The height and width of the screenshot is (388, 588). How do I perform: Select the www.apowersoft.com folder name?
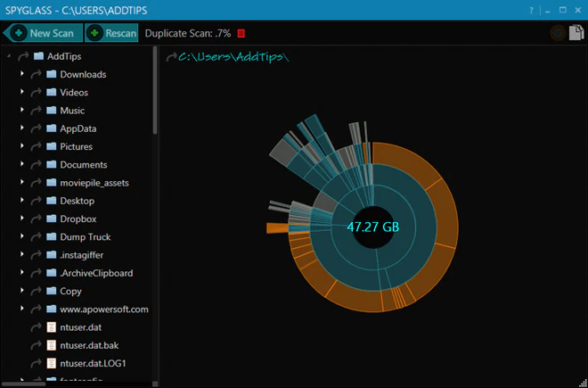pos(104,310)
